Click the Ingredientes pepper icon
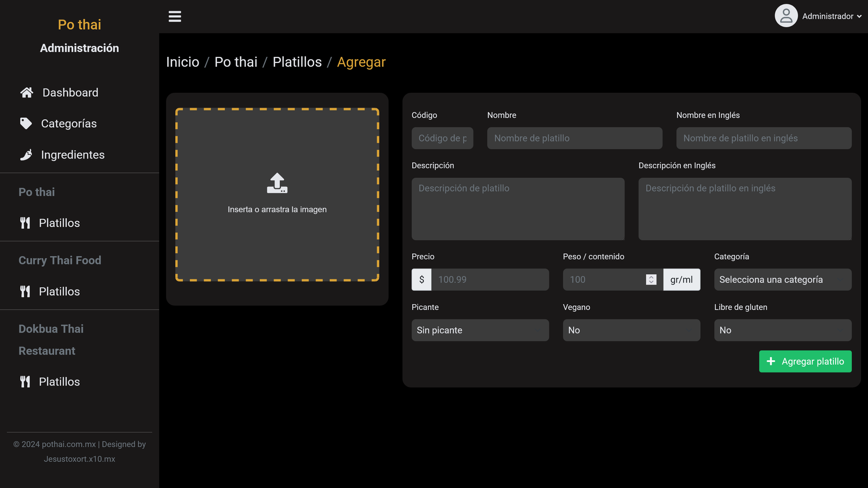The image size is (868, 488). coord(26,155)
